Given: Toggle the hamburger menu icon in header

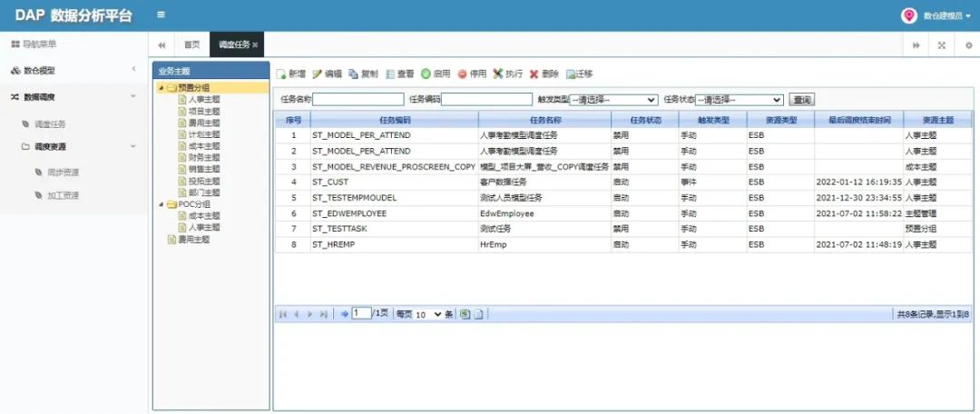Looking at the screenshot, I should [x=162, y=15].
